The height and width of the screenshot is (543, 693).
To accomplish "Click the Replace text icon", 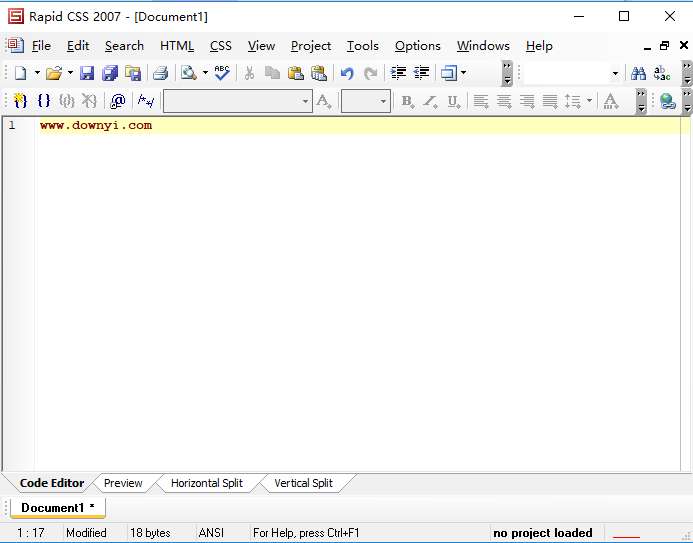I will click(662, 73).
